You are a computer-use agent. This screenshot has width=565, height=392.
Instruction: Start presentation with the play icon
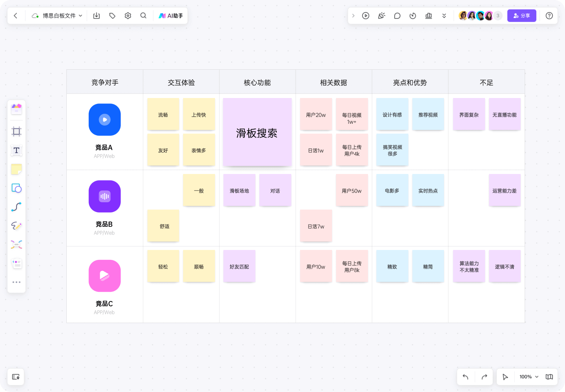(365, 16)
